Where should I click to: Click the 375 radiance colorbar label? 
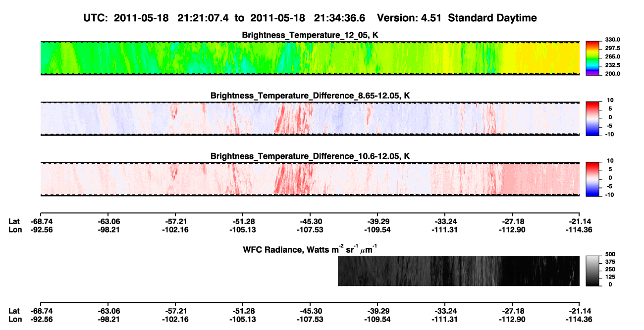[x=610, y=262]
